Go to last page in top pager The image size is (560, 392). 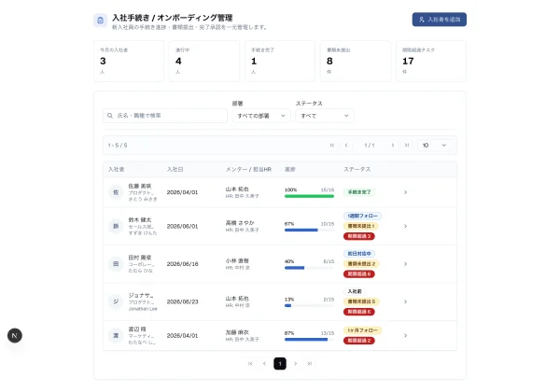pyautogui.click(x=406, y=146)
